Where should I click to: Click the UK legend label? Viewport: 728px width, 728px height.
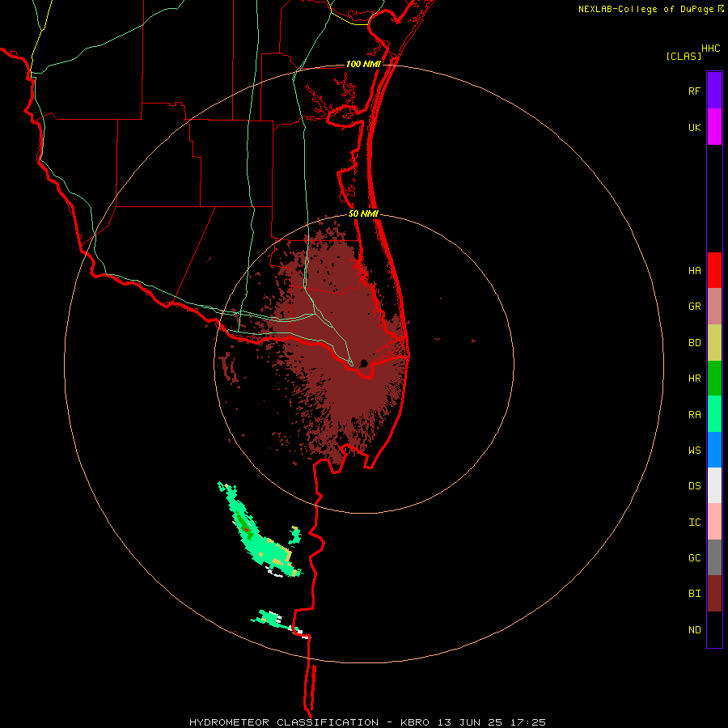pos(694,127)
